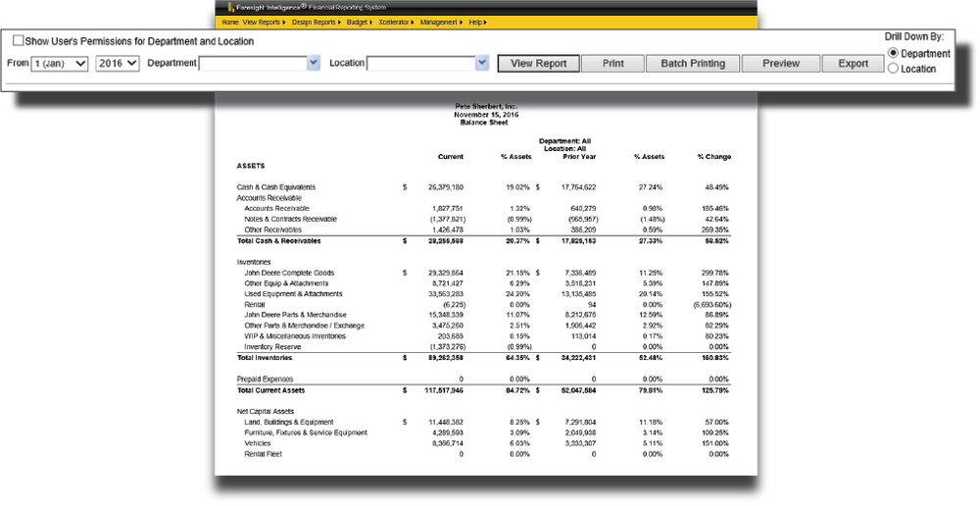
Task: Open the Management menu
Action: (x=441, y=22)
